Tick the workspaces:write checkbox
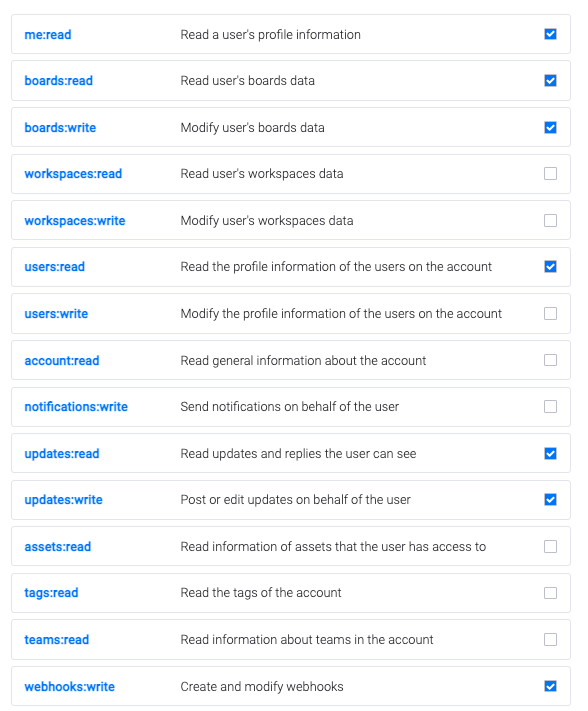This screenshot has height=711, width=588. click(x=550, y=220)
